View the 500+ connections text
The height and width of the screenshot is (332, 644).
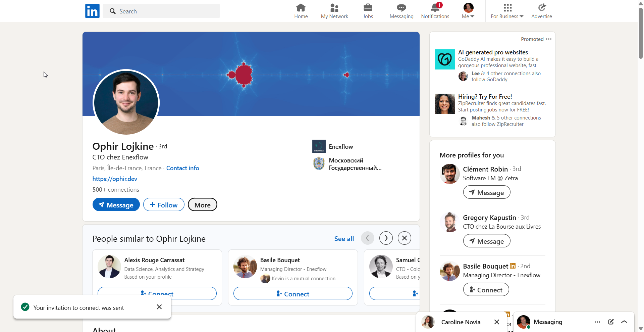116,190
